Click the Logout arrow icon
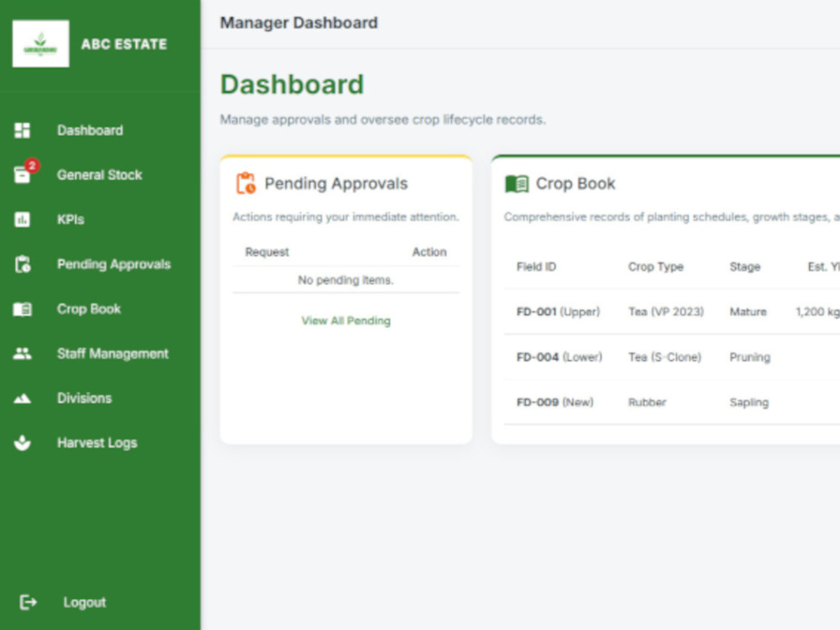Viewport: 840px width, 630px height. tap(28, 602)
